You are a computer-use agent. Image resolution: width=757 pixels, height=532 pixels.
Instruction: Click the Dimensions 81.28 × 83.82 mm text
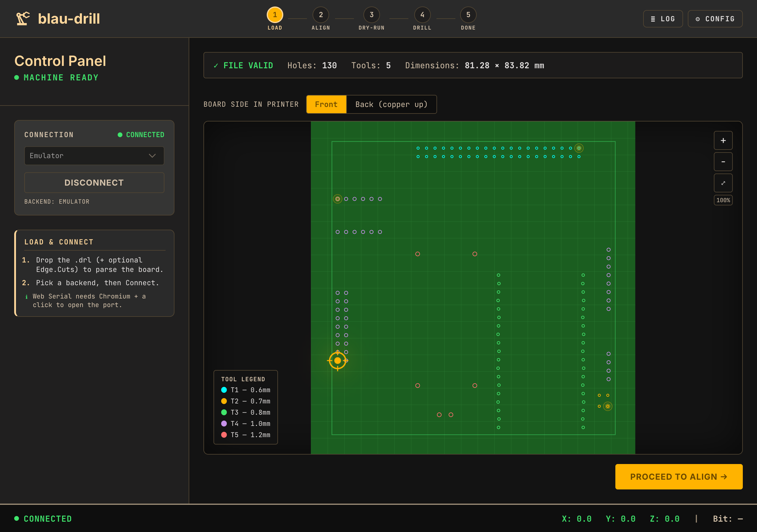click(474, 66)
